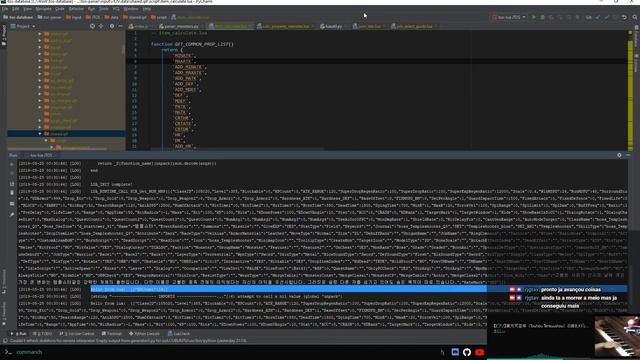Switch to the parser_monsters.py editor tab
Image resolution: width=640 pixels, height=360 pixels.
(180, 26)
